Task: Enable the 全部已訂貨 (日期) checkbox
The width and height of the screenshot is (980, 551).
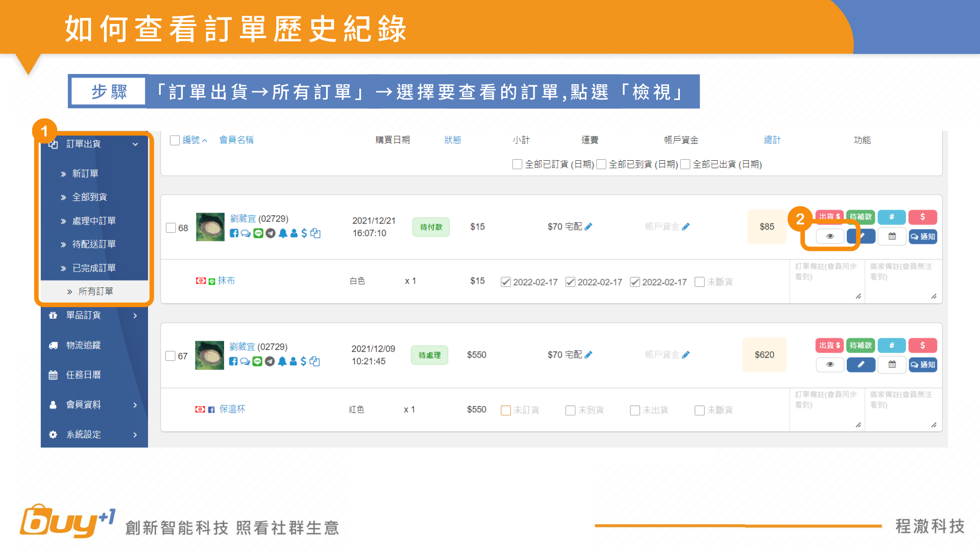Action: coord(517,164)
